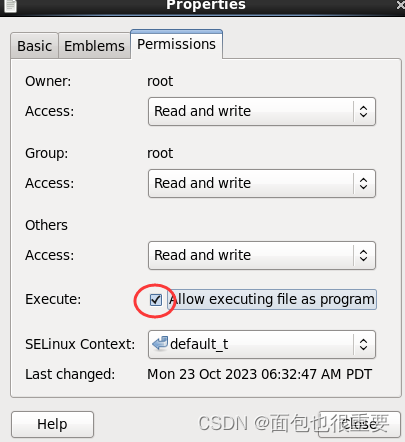Click the up-down arrows on Group access combo
Image resolution: width=405 pixels, height=442 pixels.
tap(363, 183)
